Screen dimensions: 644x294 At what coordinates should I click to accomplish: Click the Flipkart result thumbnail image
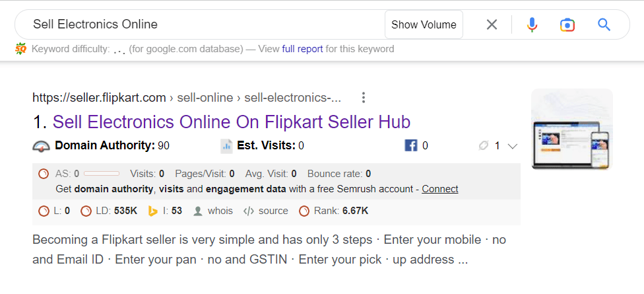(571, 129)
